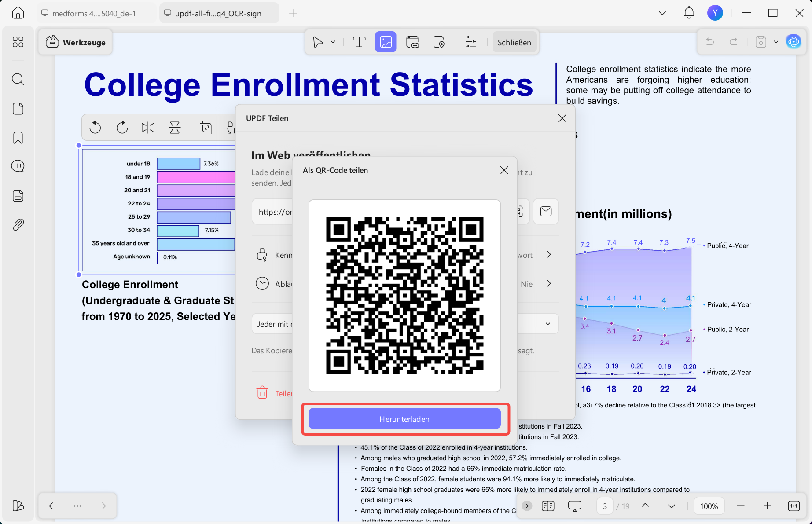Close the UPDF Teilen dialog
Image resolution: width=812 pixels, height=524 pixels.
(562, 118)
